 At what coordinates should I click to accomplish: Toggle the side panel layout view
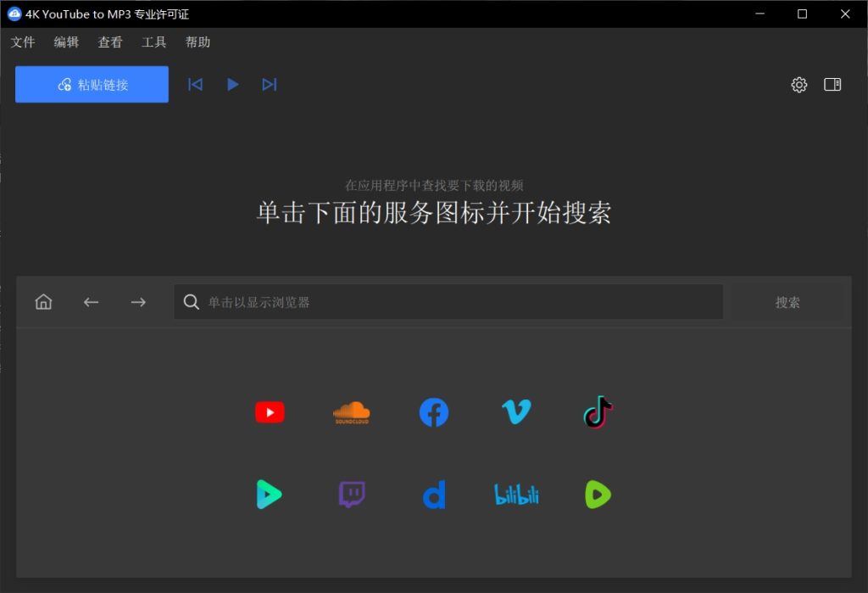[833, 85]
